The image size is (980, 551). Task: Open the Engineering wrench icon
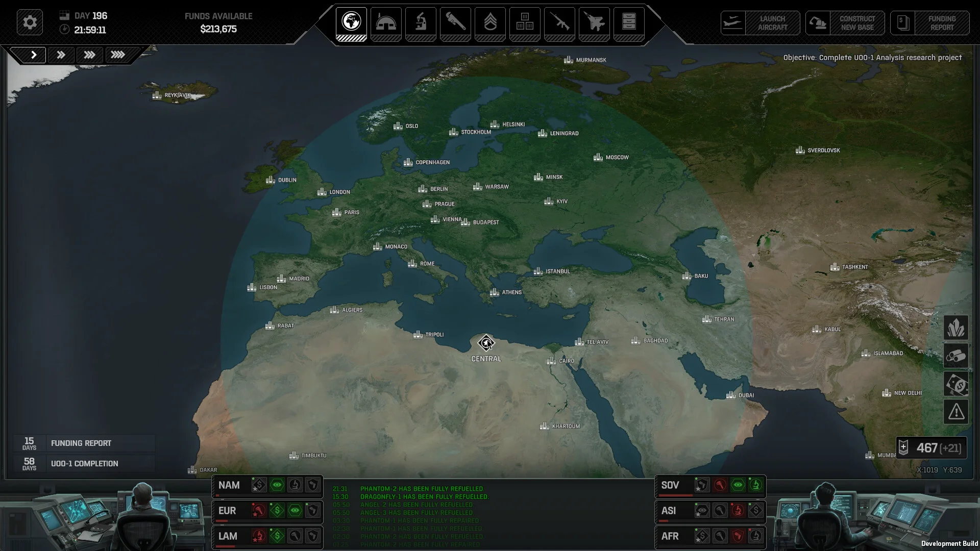pos(455,23)
